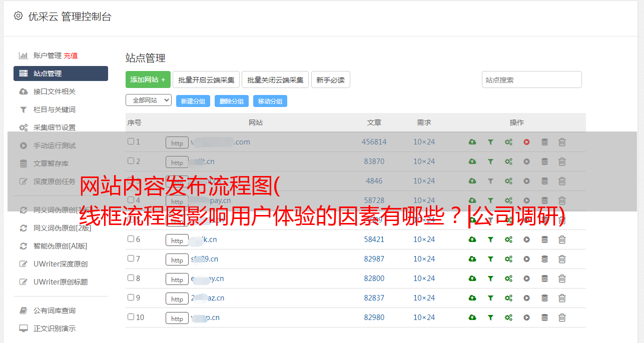Click the 删除分组 button
Screen dimensions: 644x343
coord(232,101)
